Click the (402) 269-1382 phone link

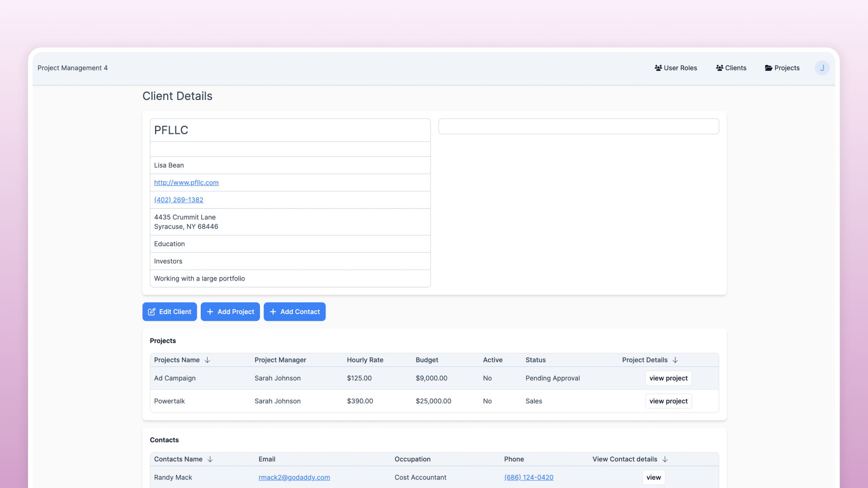pos(179,200)
